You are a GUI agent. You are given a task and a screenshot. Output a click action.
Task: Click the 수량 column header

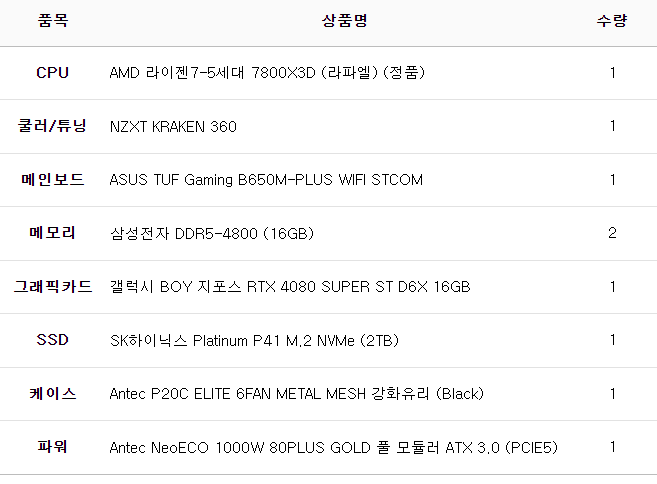pyautogui.click(x=612, y=20)
